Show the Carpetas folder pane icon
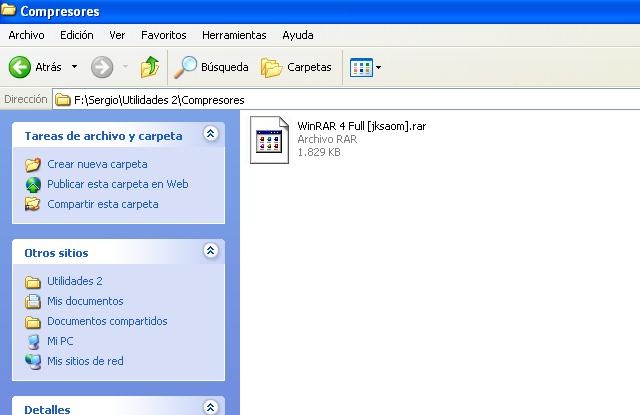The image size is (640, 415). 271,67
